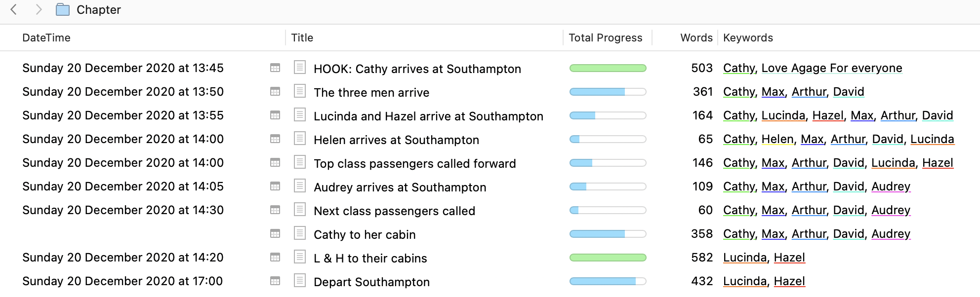Click the Keywords column header

pos(748,37)
